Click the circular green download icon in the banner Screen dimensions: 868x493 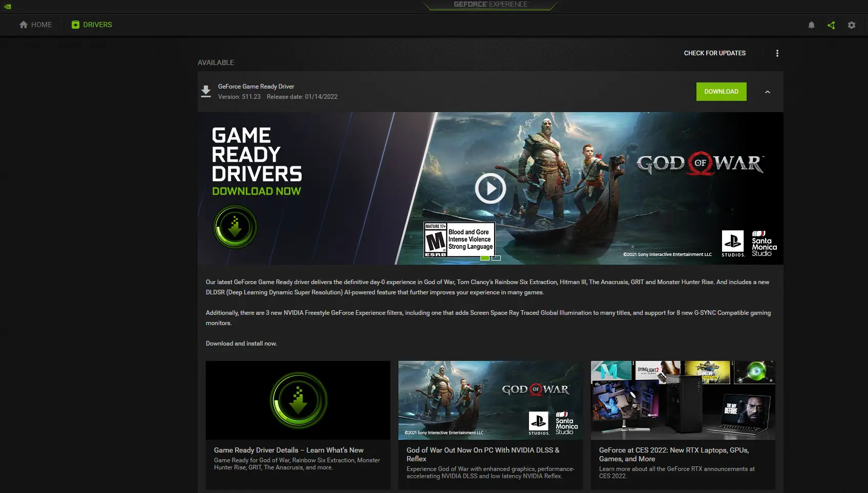click(x=235, y=227)
